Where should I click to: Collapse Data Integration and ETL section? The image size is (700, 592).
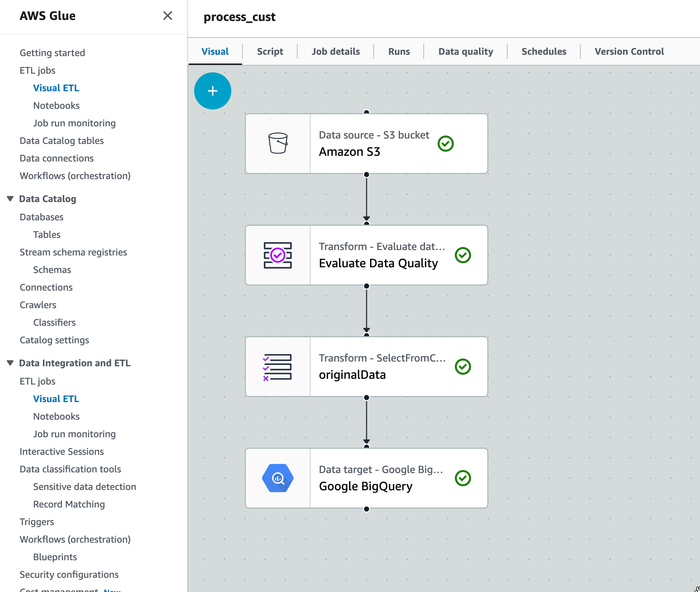10,363
